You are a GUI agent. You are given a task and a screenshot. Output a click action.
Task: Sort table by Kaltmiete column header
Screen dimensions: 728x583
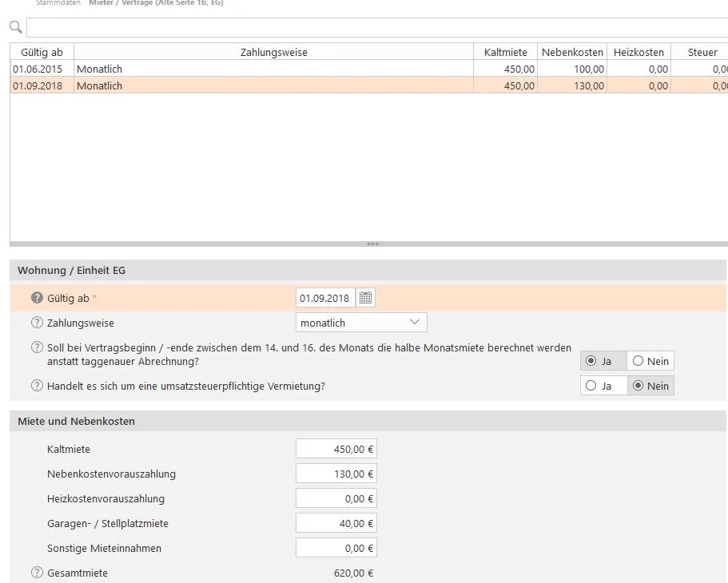[505, 52]
